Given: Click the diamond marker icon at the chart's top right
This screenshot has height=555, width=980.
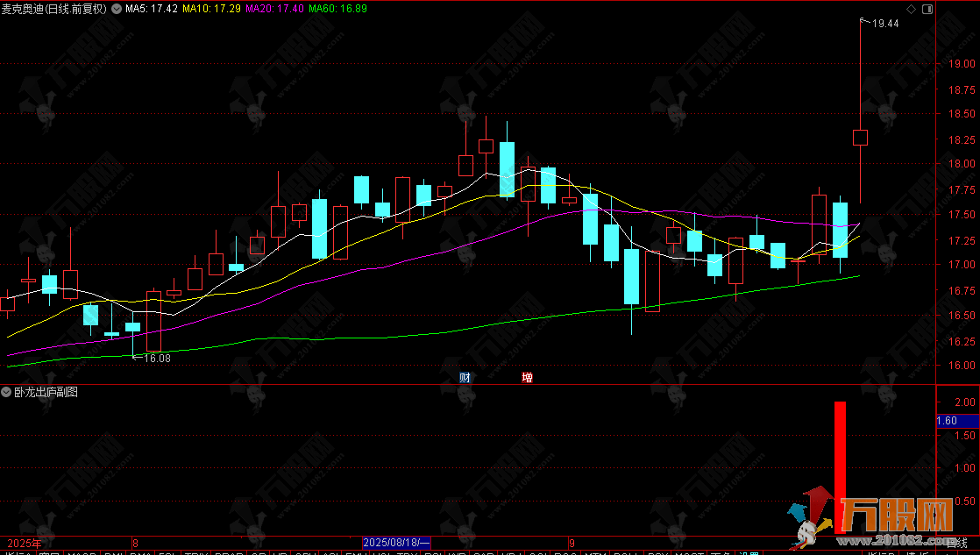Looking at the screenshot, I should point(912,9).
